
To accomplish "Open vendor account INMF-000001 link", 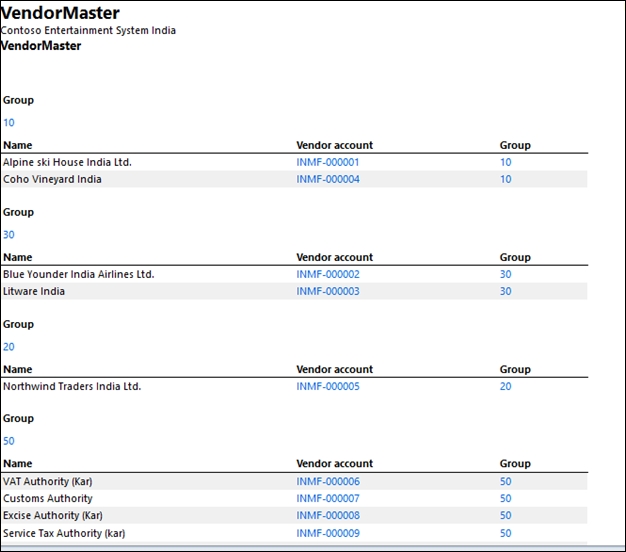I will [x=327, y=162].
